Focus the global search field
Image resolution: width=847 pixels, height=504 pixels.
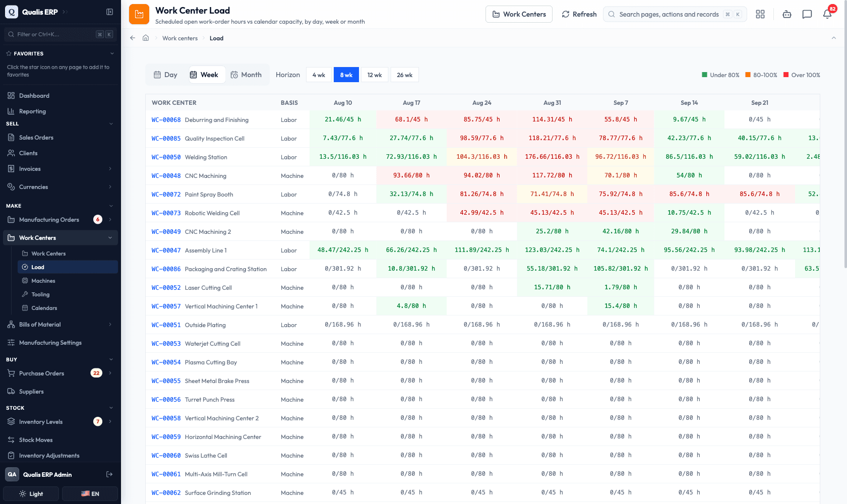point(675,14)
